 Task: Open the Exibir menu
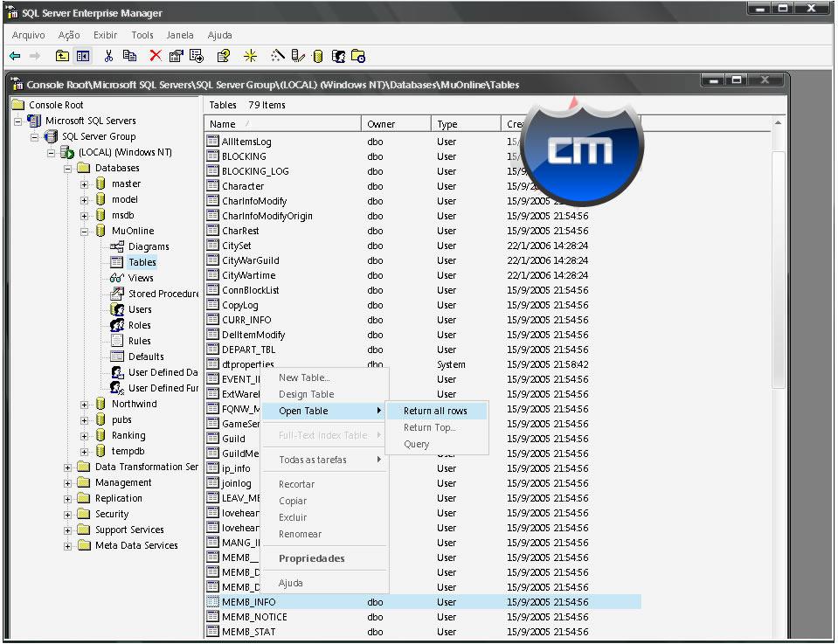point(105,35)
